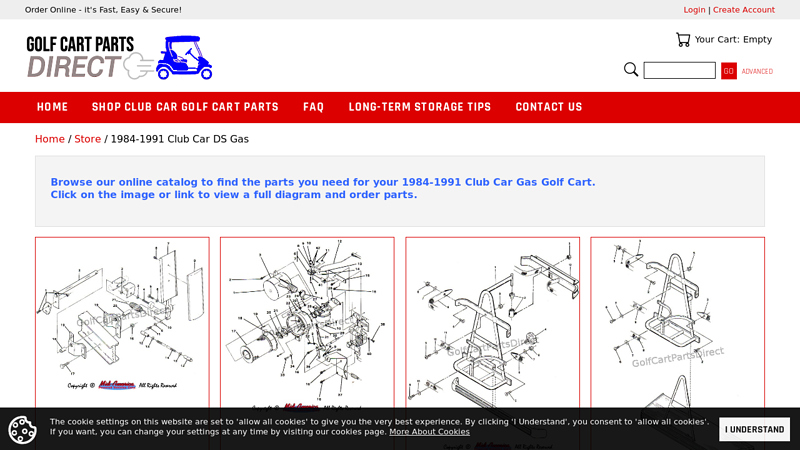800x450 pixels.
Task: Open the Login link
Action: (694, 10)
